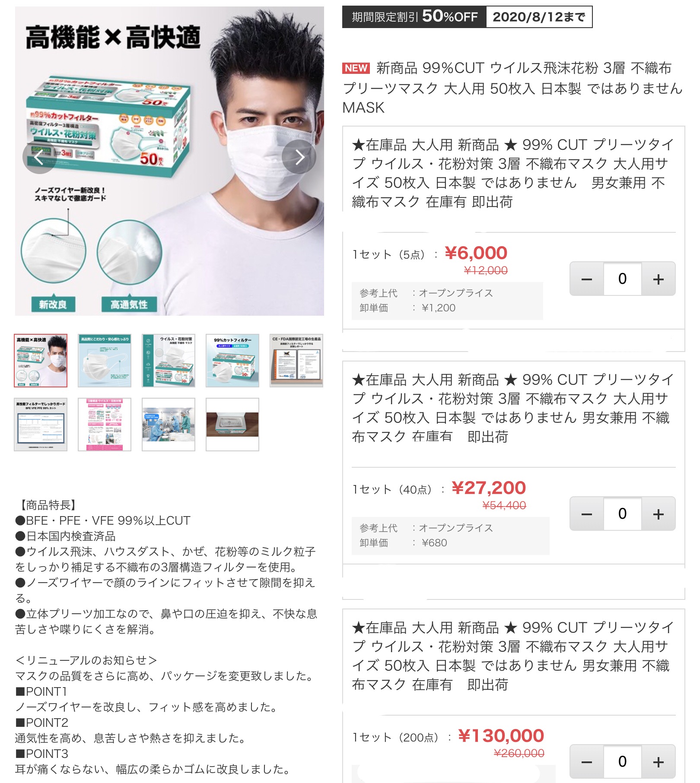
Task: Increase quantity for the 40点 set
Action: pyautogui.click(x=659, y=514)
